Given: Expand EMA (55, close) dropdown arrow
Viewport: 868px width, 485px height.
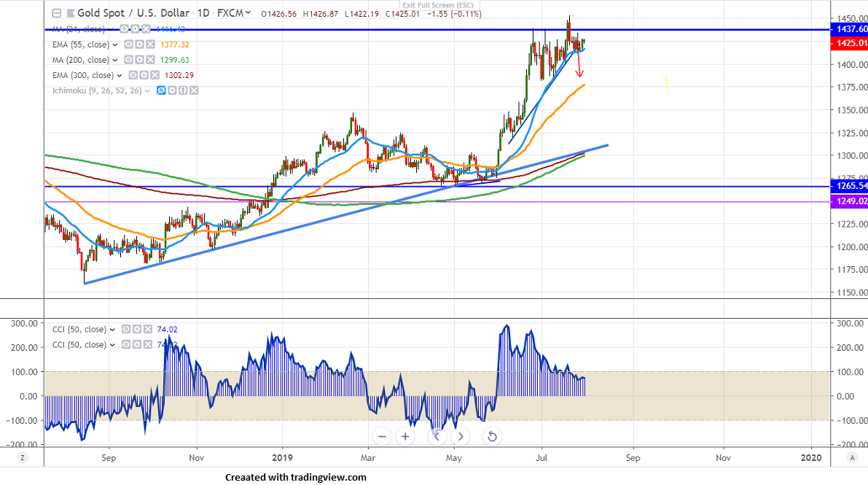Looking at the screenshot, I should pos(115,45).
